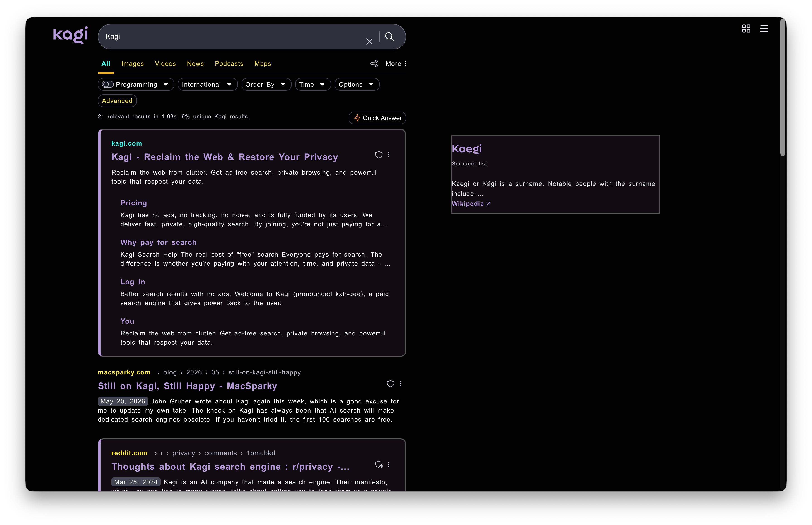Expand the Programming lens dropdown arrow
Image resolution: width=812 pixels, height=525 pixels.
point(166,85)
